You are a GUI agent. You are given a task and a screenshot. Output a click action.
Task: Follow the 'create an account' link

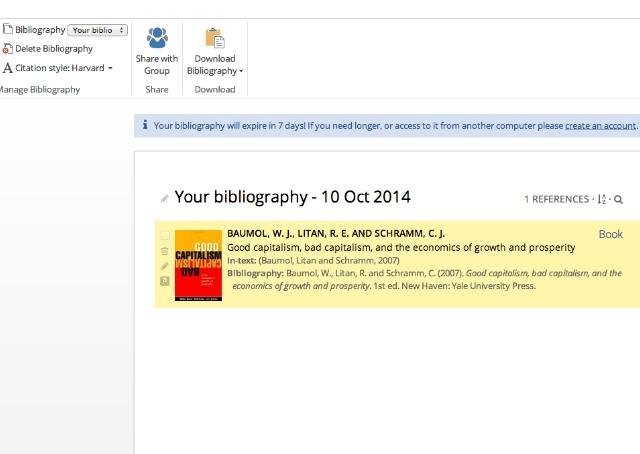click(x=600, y=126)
